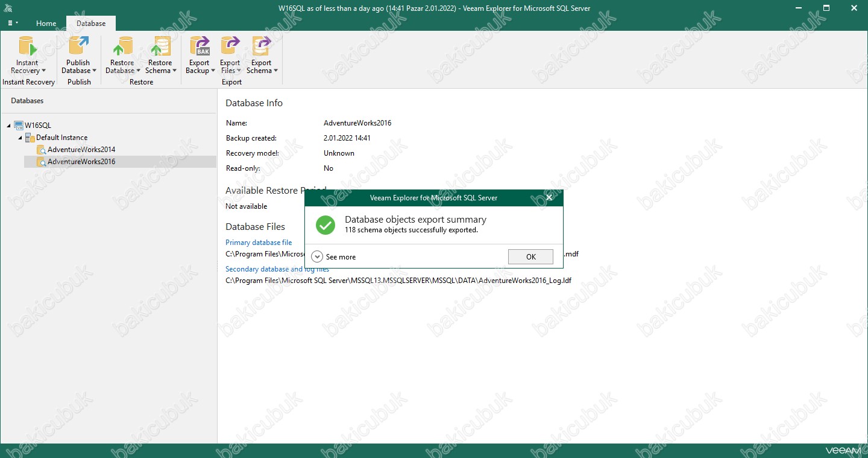
Task: Click OK in export summary dialog
Action: pyautogui.click(x=530, y=256)
